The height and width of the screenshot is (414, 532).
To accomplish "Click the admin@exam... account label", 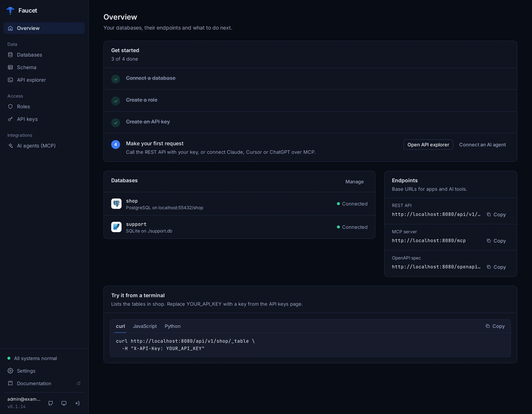I will pos(24,399).
